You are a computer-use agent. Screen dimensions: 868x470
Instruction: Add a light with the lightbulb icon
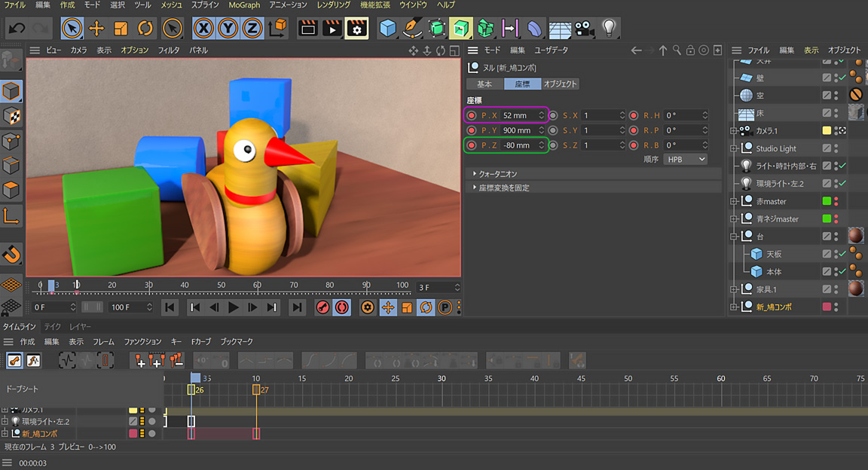point(610,29)
